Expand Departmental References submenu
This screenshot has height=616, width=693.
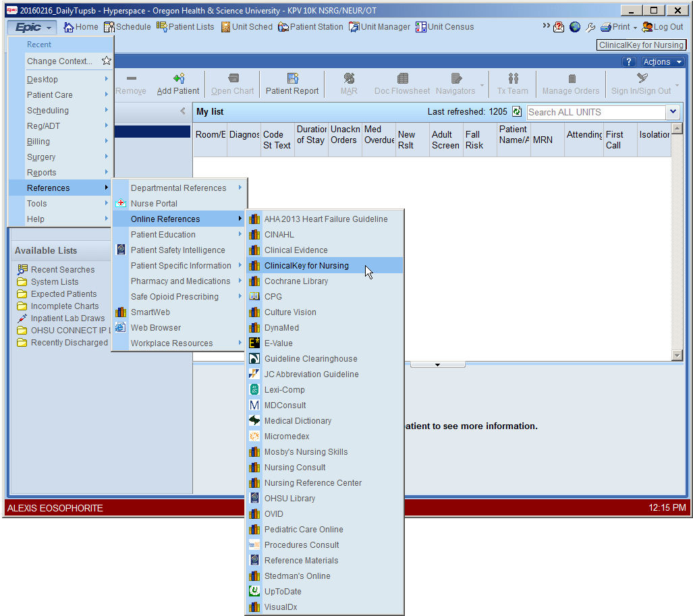[x=179, y=188]
